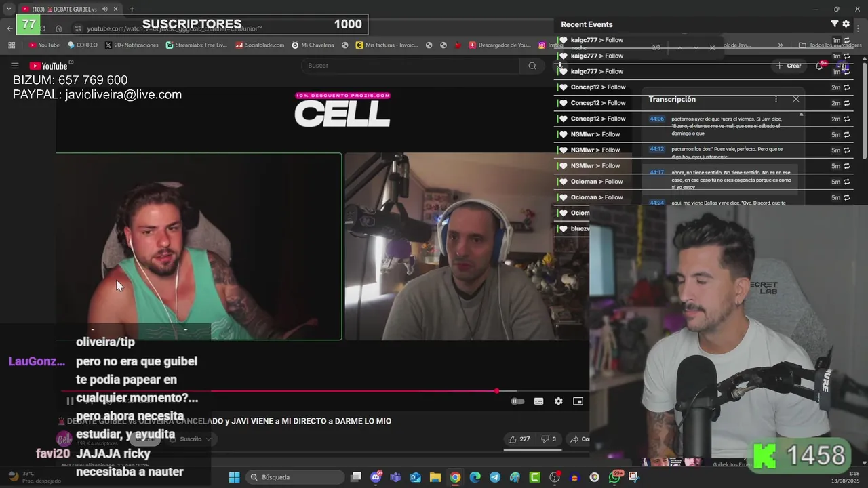Open weather widget showing 33°C

(x=33, y=477)
